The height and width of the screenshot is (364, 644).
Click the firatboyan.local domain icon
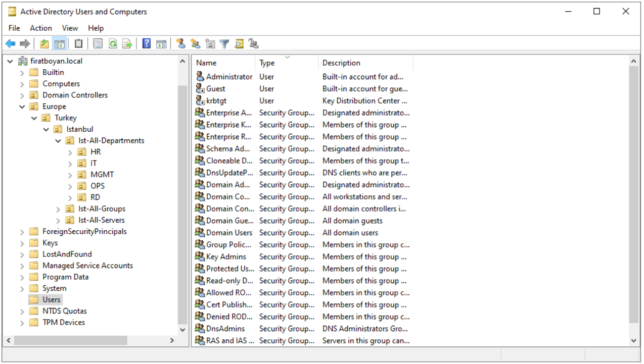pos(23,61)
